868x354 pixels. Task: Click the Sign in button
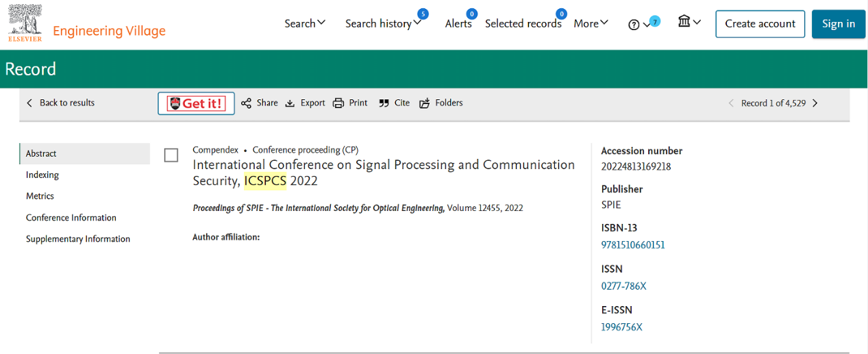pos(839,24)
